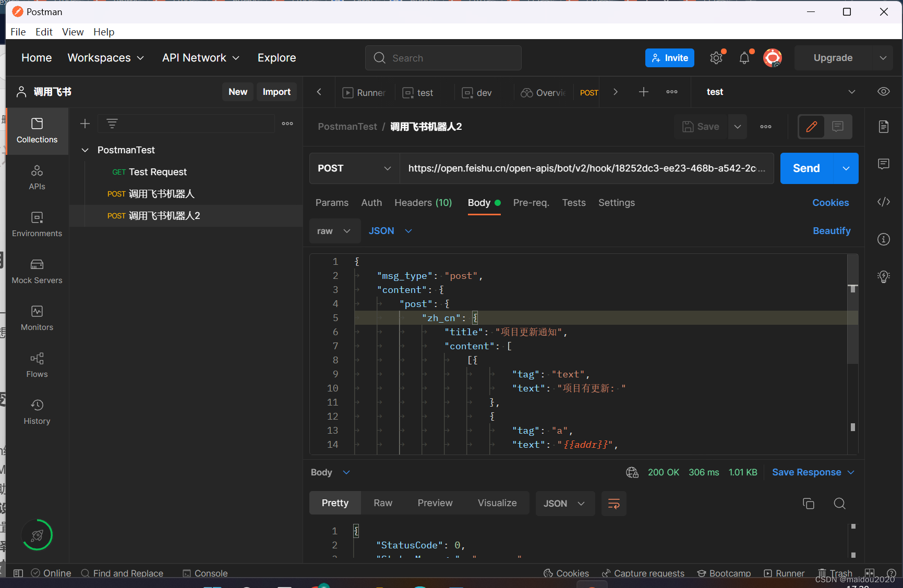This screenshot has height=588, width=903.
Task: Open the response JSON format dropdown
Action: pos(565,504)
